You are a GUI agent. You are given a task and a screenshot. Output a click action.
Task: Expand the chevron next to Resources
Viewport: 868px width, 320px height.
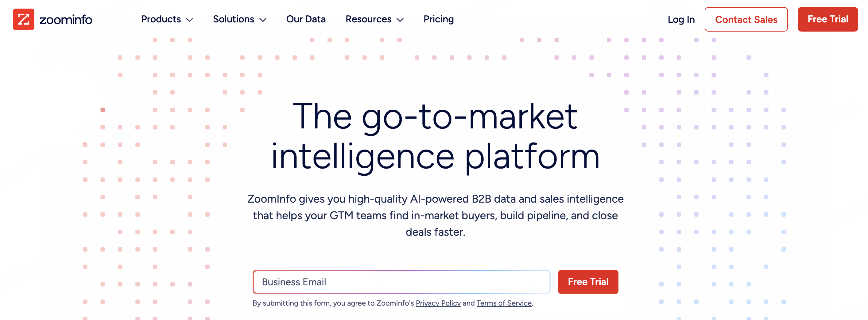(400, 20)
